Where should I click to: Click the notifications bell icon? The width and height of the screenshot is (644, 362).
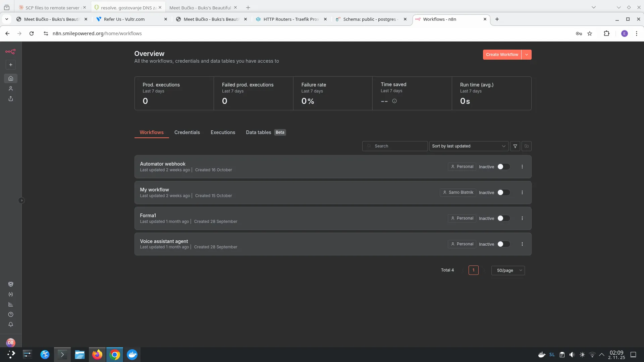click(x=11, y=324)
